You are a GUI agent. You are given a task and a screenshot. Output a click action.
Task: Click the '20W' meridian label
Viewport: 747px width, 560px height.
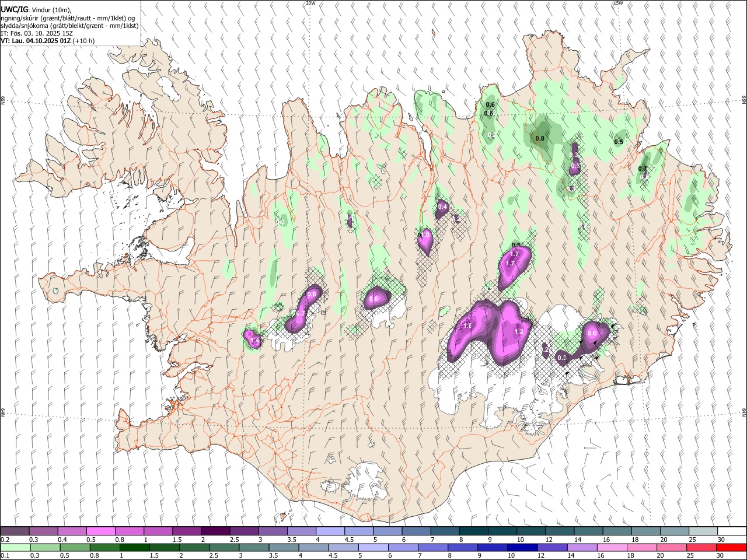click(x=310, y=3)
